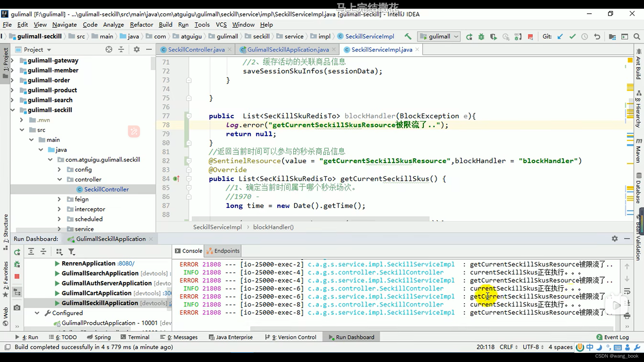
Task: Click the Build project hammer icon
Action: click(x=408, y=37)
